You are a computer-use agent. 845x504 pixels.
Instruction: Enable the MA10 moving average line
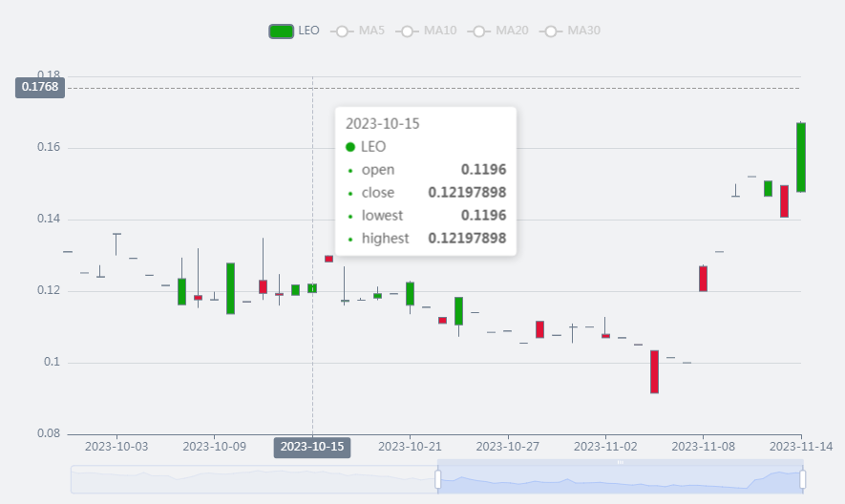tap(426, 31)
